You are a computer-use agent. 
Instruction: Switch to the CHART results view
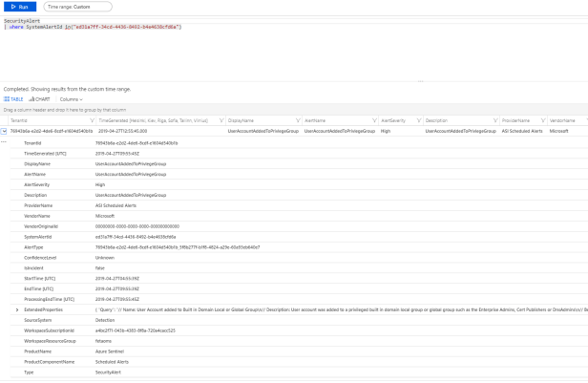(39, 99)
